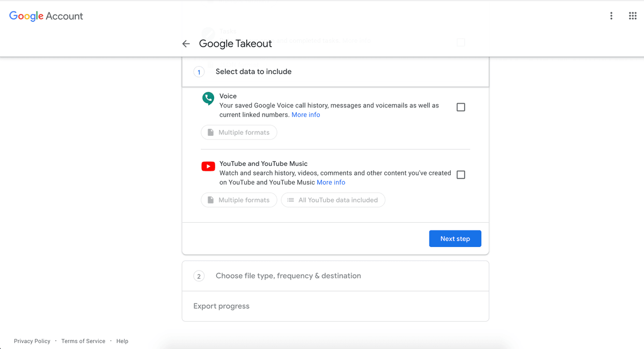Click the step 2 number circle
The width and height of the screenshot is (644, 349).
tap(199, 276)
